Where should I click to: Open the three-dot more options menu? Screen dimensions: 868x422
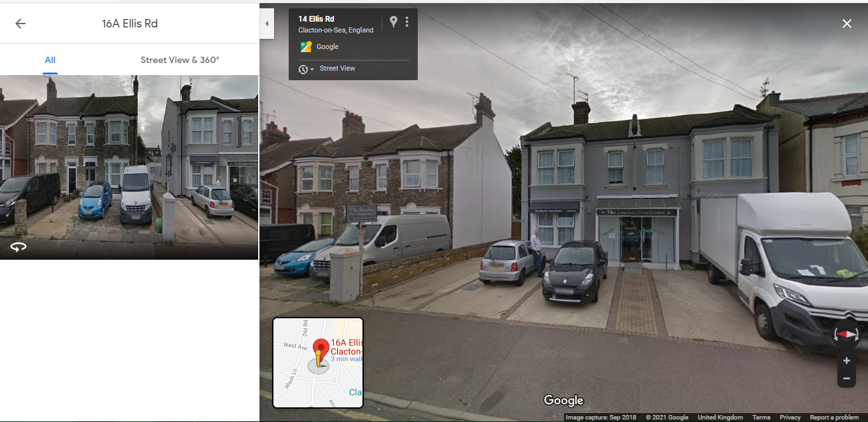coord(407,22)
